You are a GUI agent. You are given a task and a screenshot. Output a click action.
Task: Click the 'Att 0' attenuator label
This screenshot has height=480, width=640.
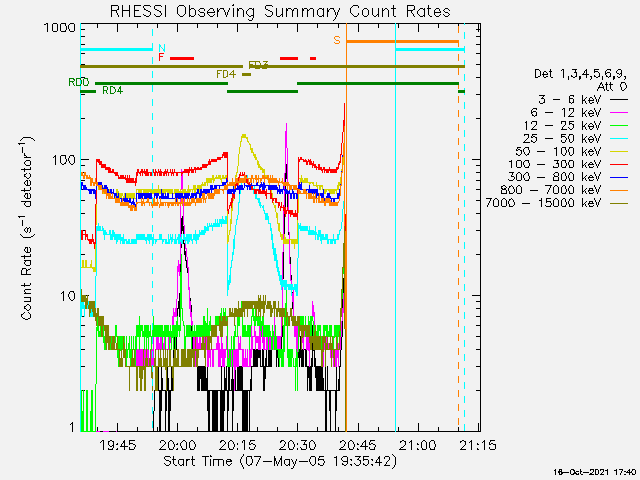click(x=611, y=87)
